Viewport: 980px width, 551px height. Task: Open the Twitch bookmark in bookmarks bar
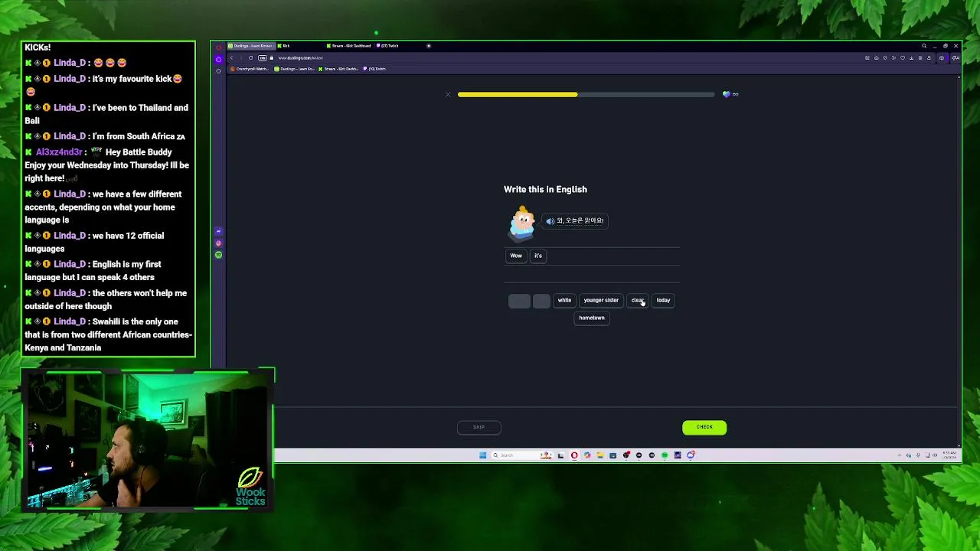(374, 69)
